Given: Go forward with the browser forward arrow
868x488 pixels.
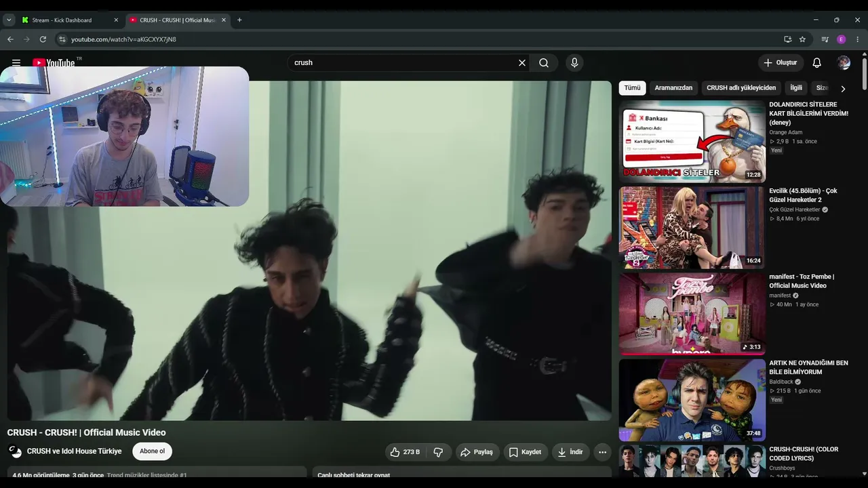Looking at the screenshot, I should coord(26,39).
